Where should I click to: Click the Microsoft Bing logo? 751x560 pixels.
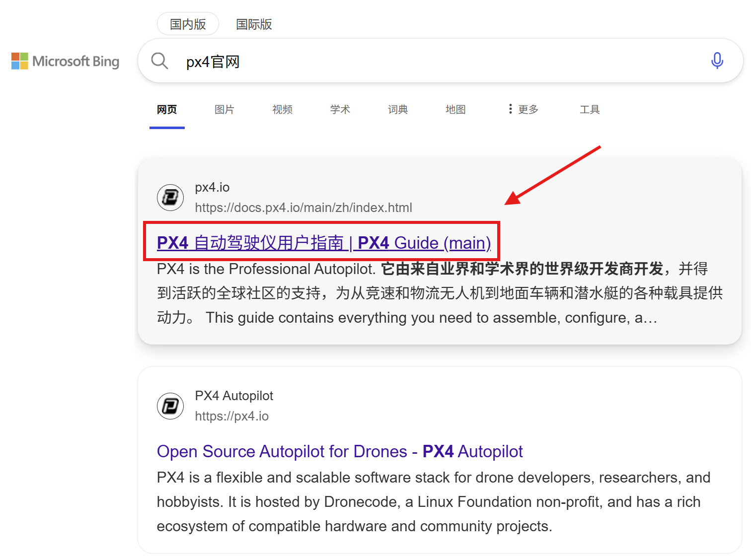[65, 61]
